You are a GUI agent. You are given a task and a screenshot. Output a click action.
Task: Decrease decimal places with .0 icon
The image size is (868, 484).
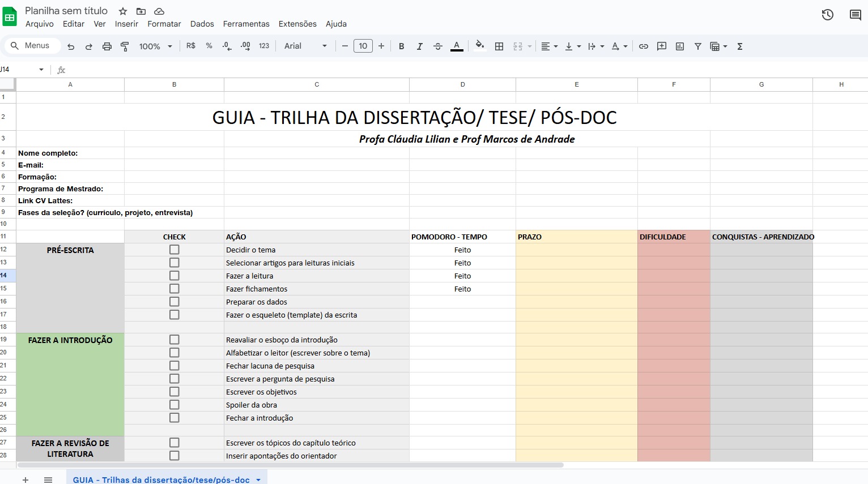[227, 46]
